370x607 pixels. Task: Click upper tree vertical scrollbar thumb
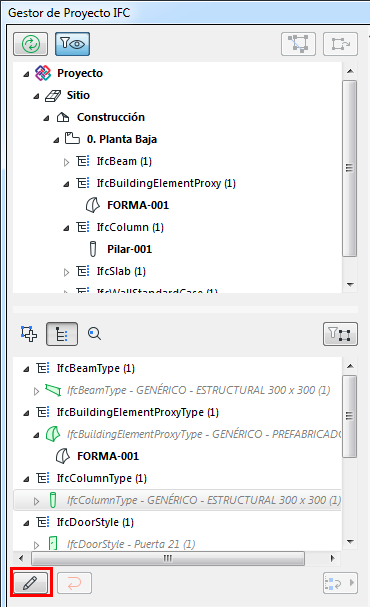coord(349,168)
